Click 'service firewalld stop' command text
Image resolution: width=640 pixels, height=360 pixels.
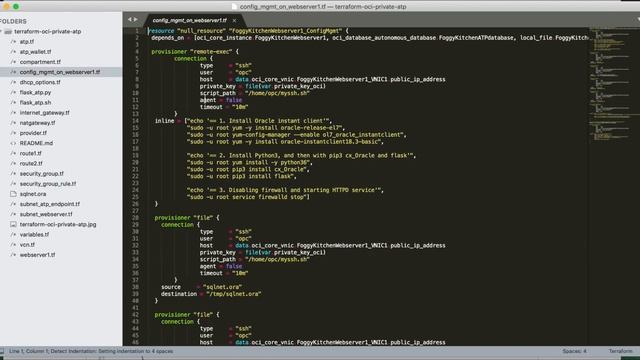(x=269, y=197)
